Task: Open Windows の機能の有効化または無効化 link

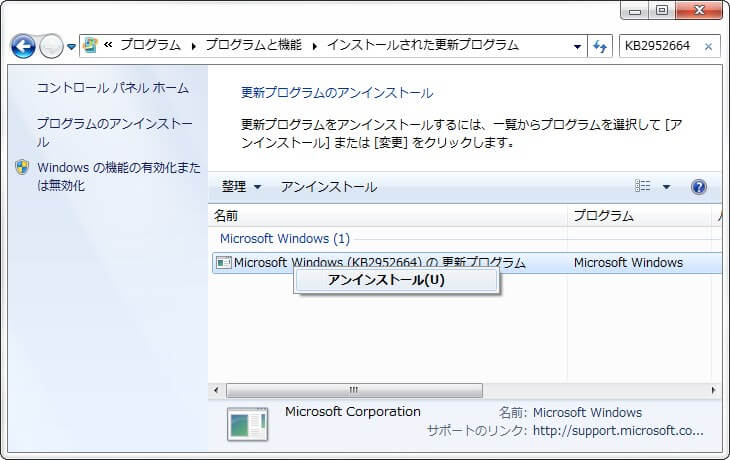Action: coord(119,176)
